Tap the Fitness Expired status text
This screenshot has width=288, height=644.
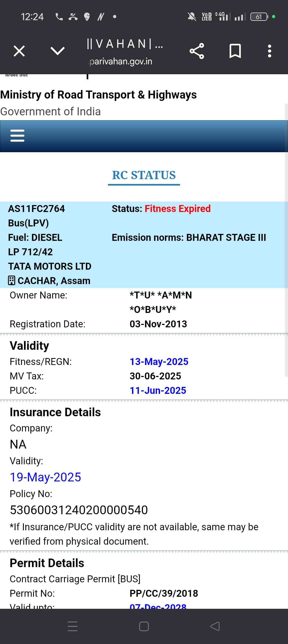(x=178, y=209)
